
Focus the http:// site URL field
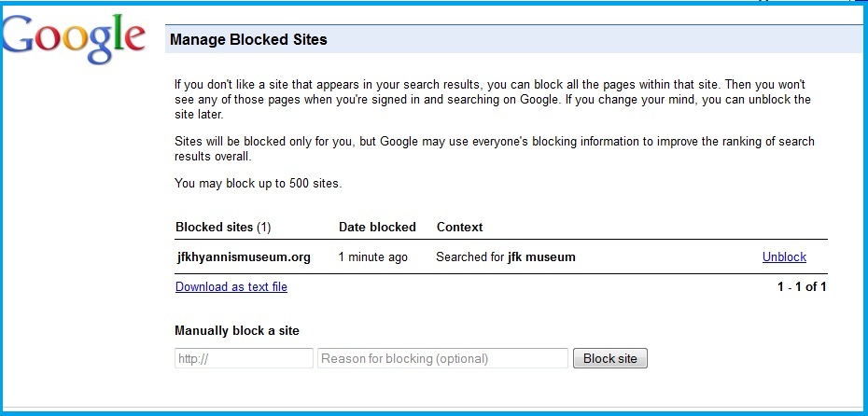(x=244, y=358)
